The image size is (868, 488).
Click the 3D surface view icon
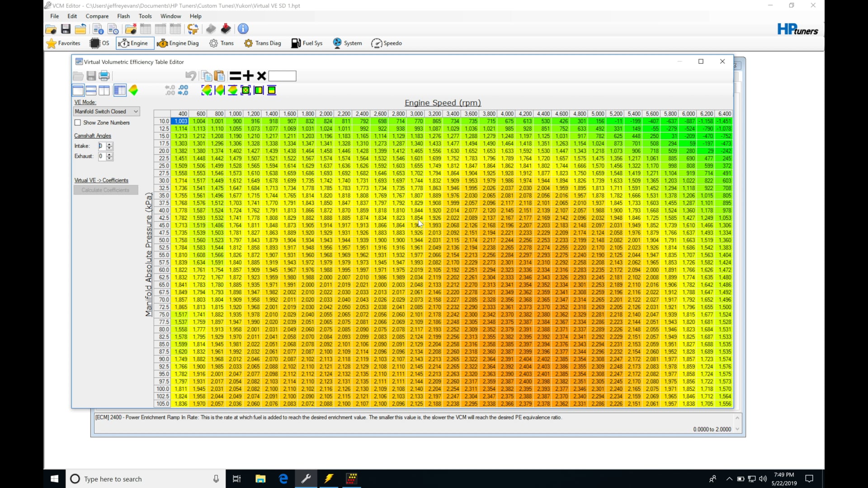coord(133,90)
